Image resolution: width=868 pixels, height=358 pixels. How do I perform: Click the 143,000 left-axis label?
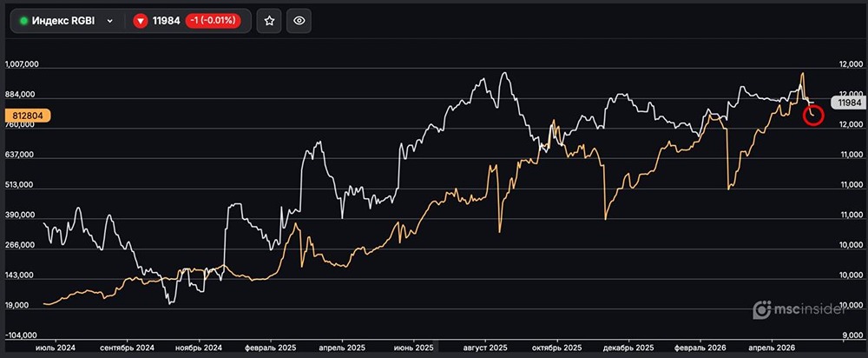pyautogui.click(x=19, y=275)
